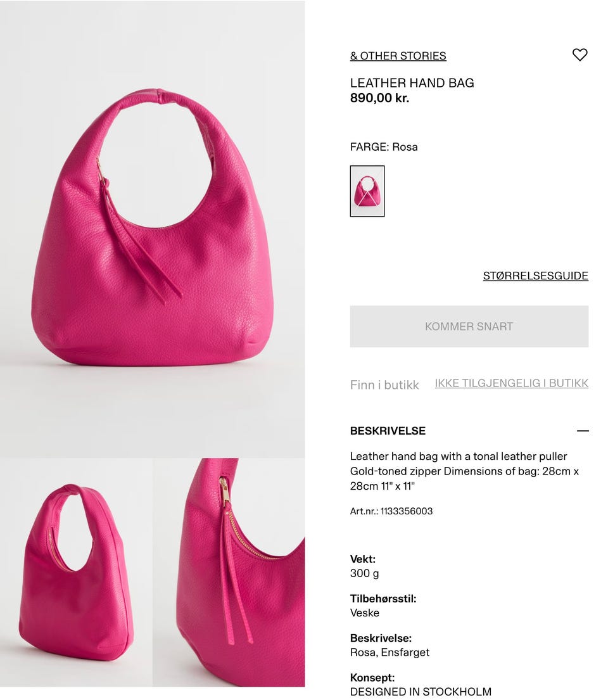
Task: Click the Tilbehørsstil Veske detail
Action: (x=383, y=606)
